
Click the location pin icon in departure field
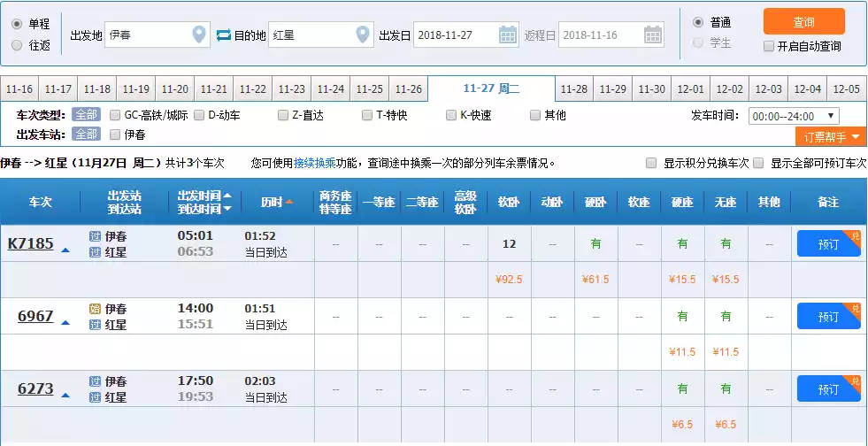(x=199, y=35)
